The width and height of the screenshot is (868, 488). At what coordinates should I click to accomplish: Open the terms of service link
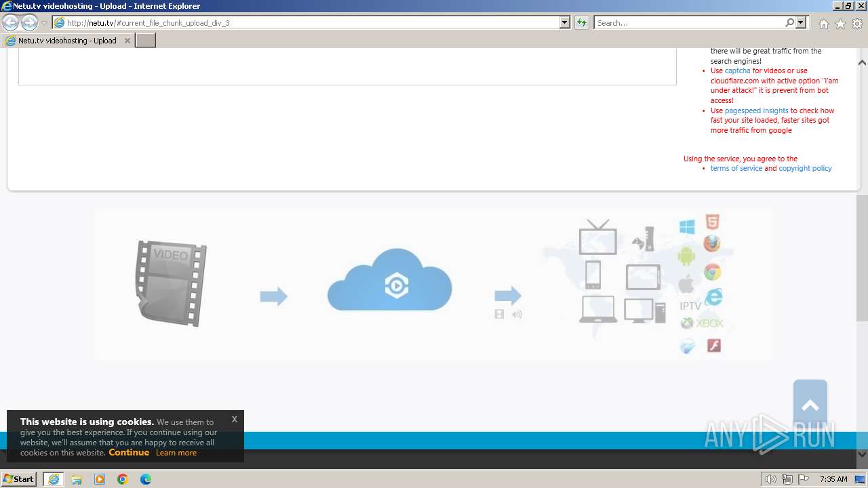pyautogui.click(x=736, y=168)
